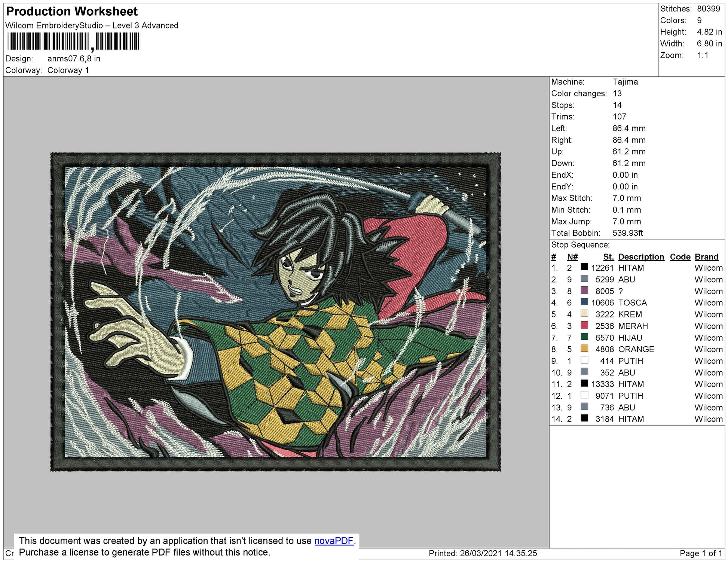The image size is (728, 563).
Task: Click the Production Worksheet heading
Action: tap(72, 12)
